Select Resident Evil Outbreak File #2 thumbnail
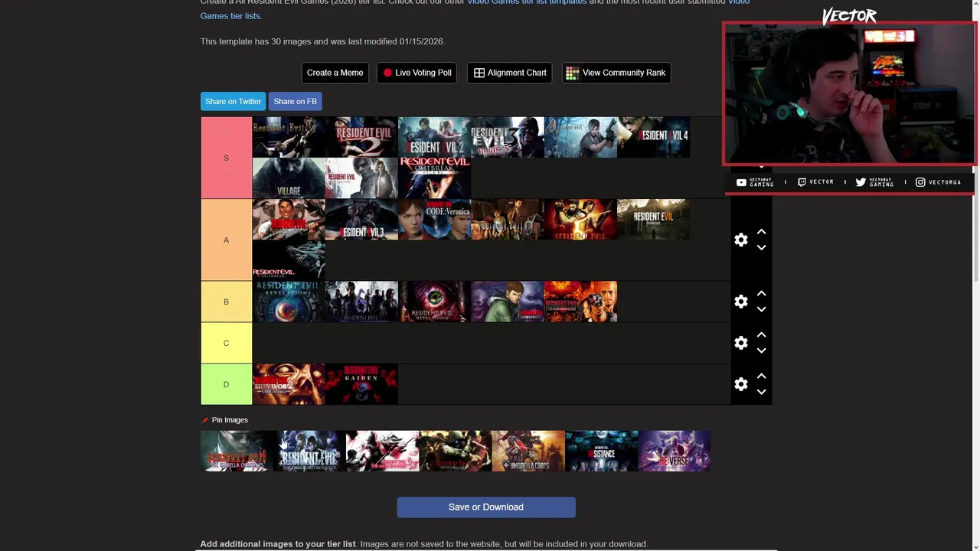Screen dimensions: 980x551 pyautogui.click(x=434, y=178)
